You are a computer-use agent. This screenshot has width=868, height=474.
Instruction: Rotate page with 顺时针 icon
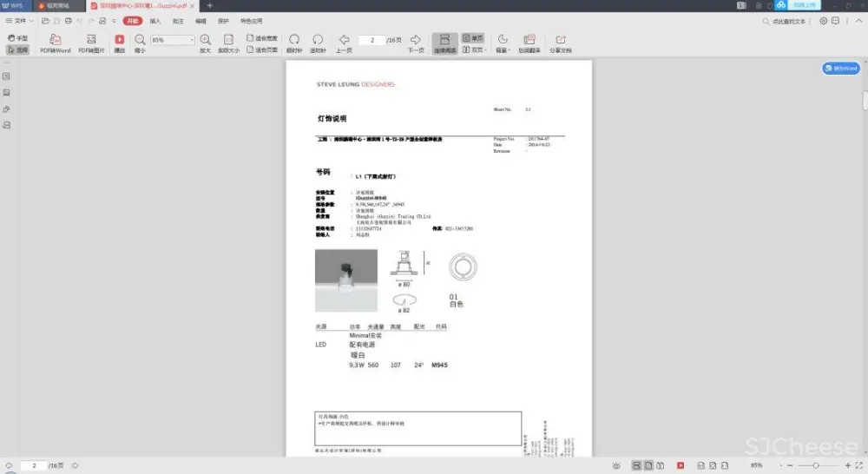coord(294,40)
